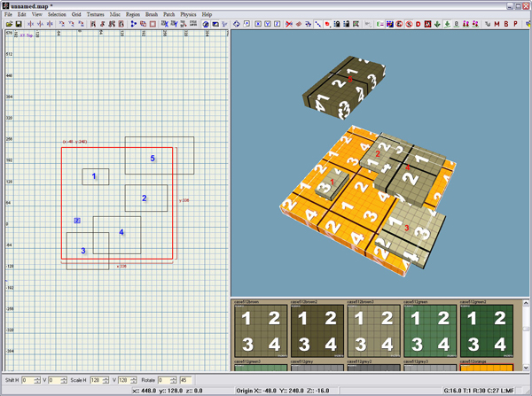
Task: Click the Scale V spinner arrows
Action: click(134, 380)
